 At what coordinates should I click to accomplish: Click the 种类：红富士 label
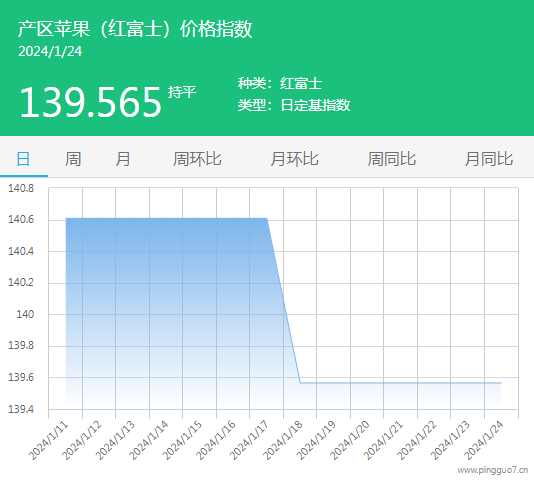click(280, 83)
